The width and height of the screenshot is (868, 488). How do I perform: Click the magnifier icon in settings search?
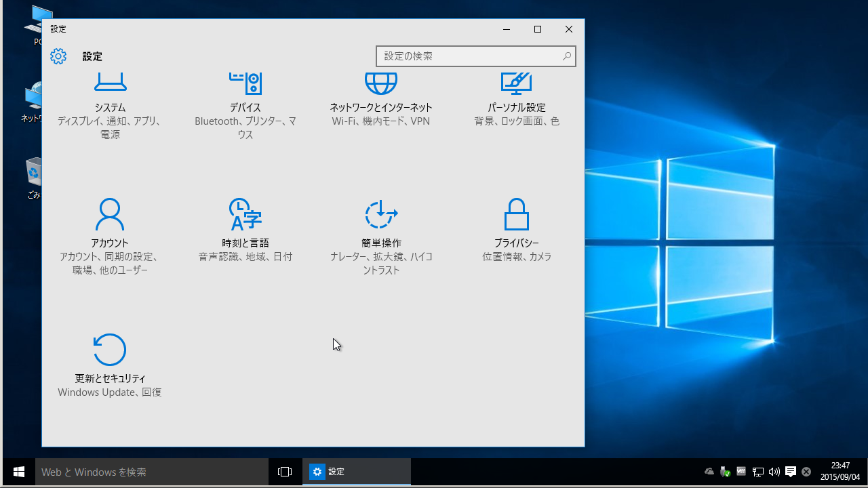click(x=567, y=56)
